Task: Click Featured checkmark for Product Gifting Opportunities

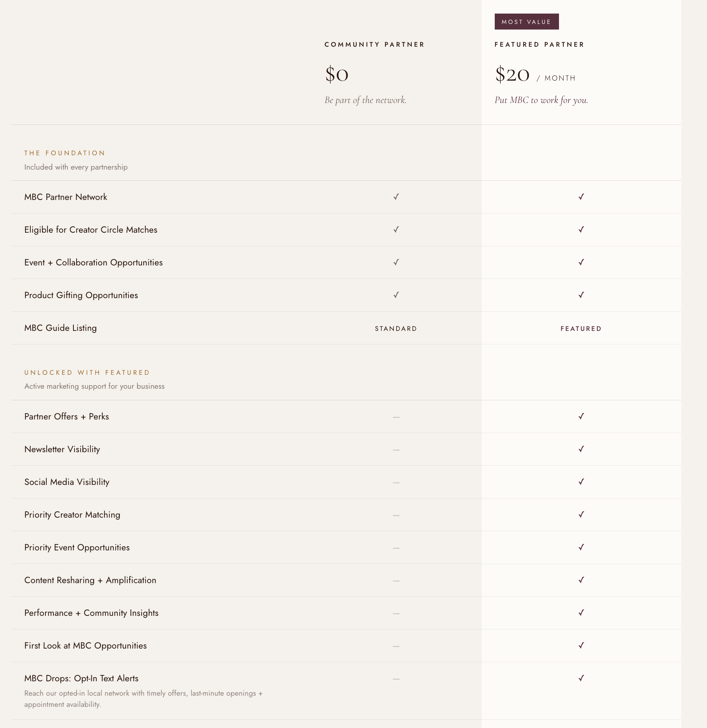Action: (x=581, y=295)
